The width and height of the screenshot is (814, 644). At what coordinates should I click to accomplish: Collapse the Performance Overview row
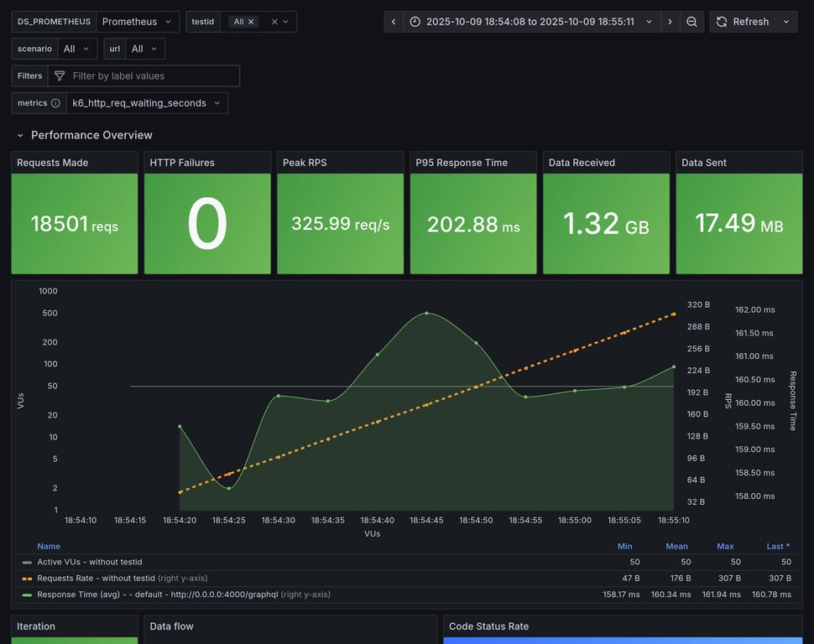pos(20,135)
